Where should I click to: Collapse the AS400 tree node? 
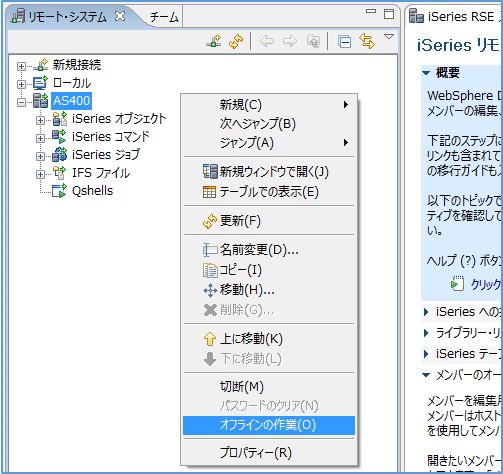(21, 102)
